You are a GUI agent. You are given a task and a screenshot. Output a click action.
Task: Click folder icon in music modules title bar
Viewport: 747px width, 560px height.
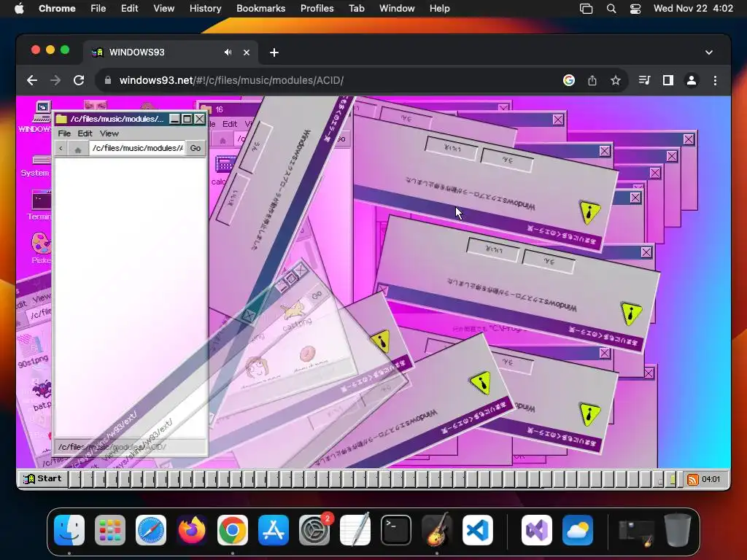click(61, 119)
